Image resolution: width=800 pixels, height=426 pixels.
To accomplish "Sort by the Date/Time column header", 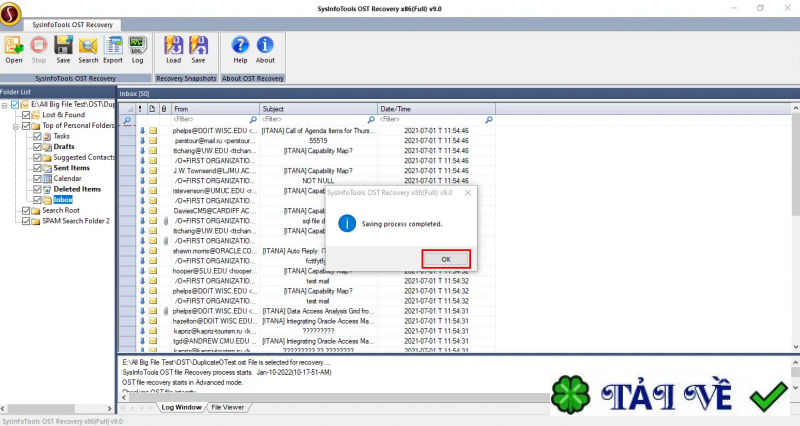I will tap(436, 109).
